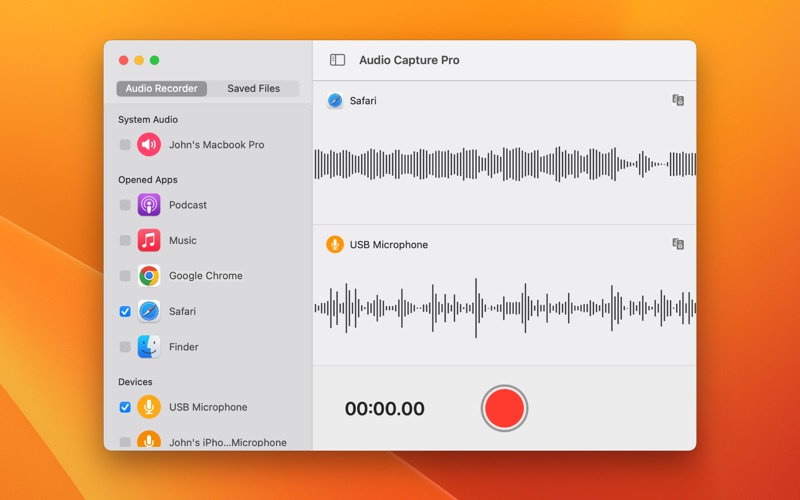Click the Devices section heading
The width and height of the screenshot is (800, 500).
[x=135, y=382]
